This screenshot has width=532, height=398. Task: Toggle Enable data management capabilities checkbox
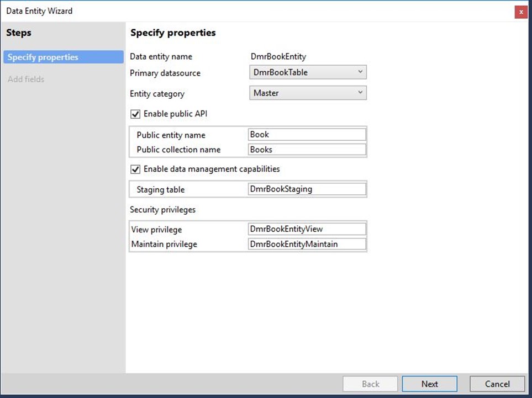click(135, 169)
